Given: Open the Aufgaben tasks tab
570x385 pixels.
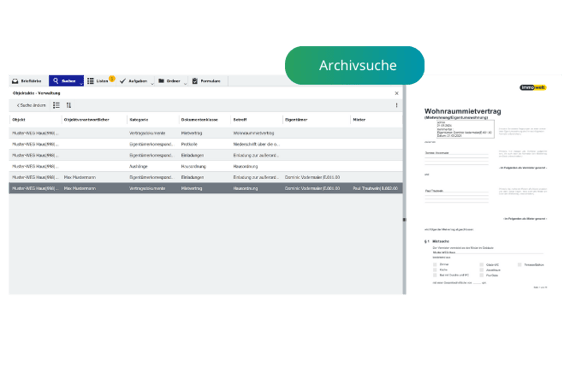Looking at the screenshot, I should pos(136,81).
